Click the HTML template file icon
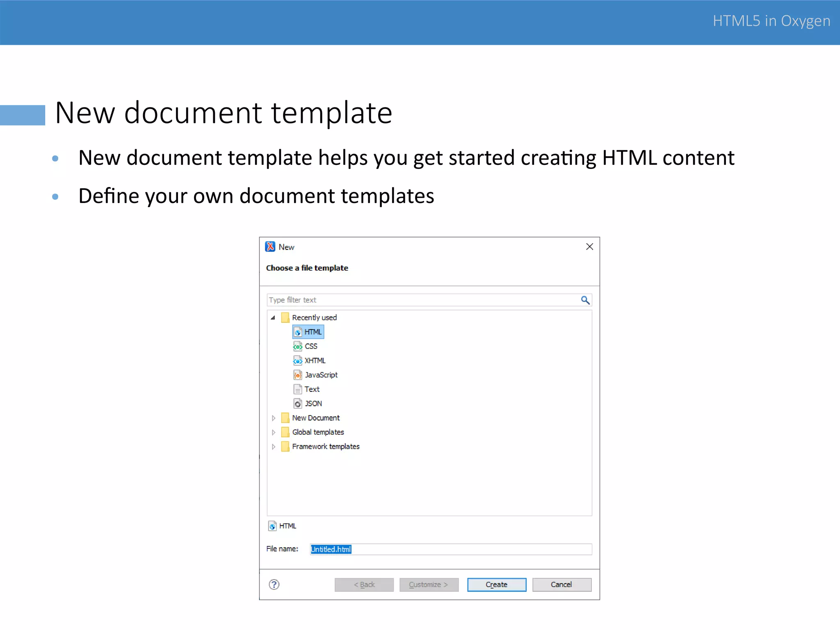Viewport: 840px width, 630px height. point(298,332)
